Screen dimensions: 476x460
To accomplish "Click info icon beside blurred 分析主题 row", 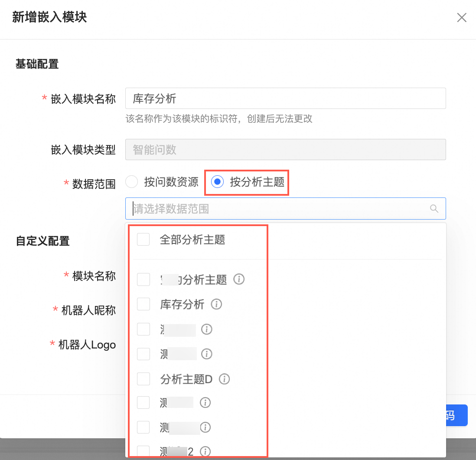I will point(239,279).
